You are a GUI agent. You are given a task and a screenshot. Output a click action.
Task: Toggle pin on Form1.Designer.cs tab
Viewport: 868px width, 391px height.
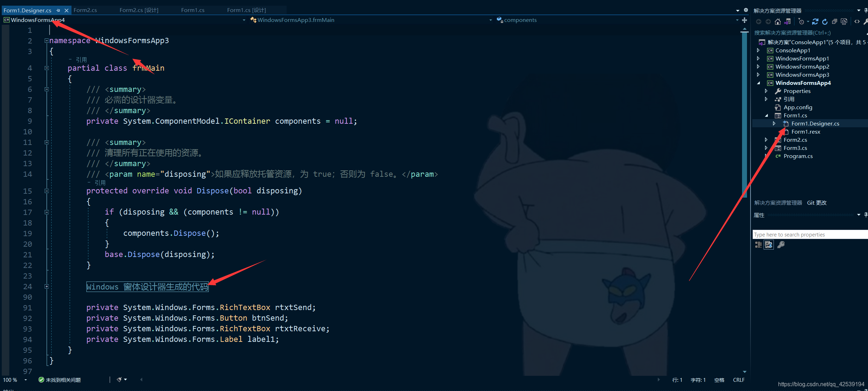point(58,11)
